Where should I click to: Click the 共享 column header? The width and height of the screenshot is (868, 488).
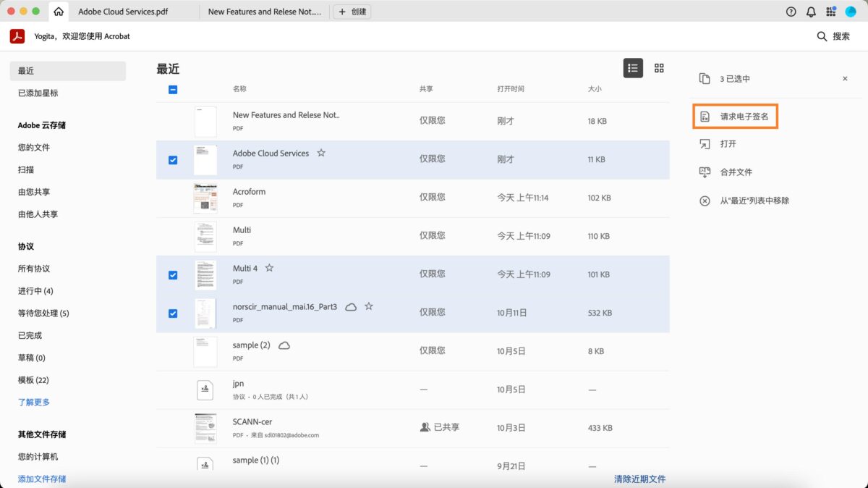pyautogui.click(x=426, y=89)
